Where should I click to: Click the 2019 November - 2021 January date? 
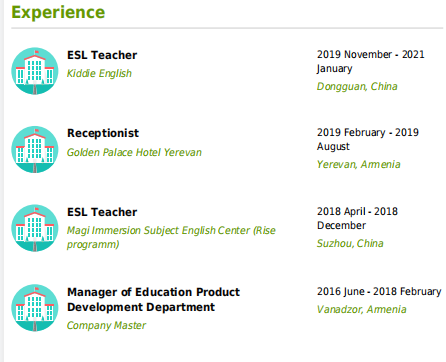click(370, 61)
